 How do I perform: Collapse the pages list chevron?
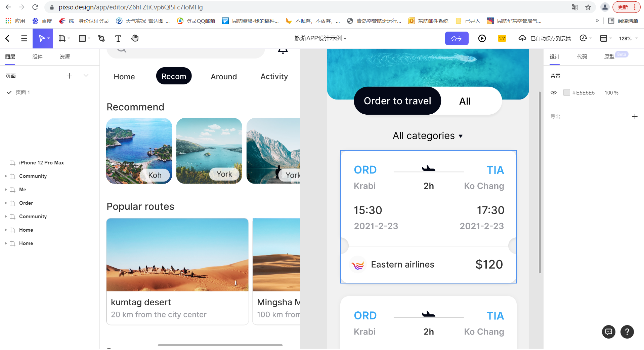pyautogui.click(x=86, y=76)
